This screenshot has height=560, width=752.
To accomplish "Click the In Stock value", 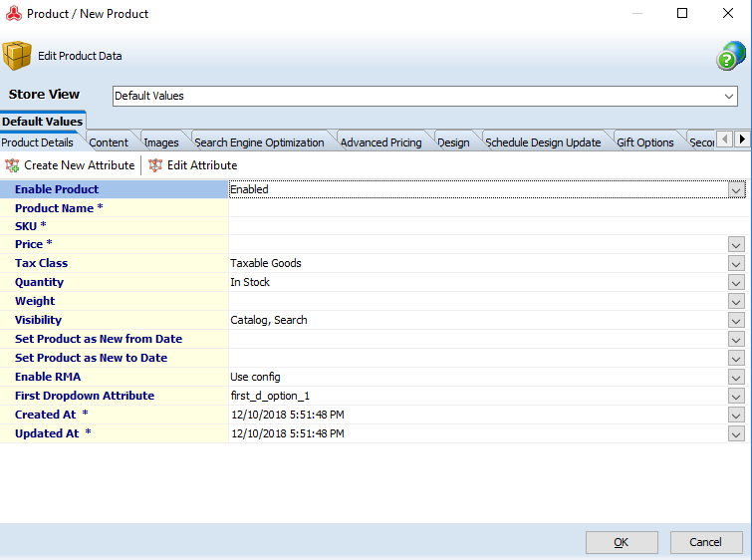I will (250, 282).
